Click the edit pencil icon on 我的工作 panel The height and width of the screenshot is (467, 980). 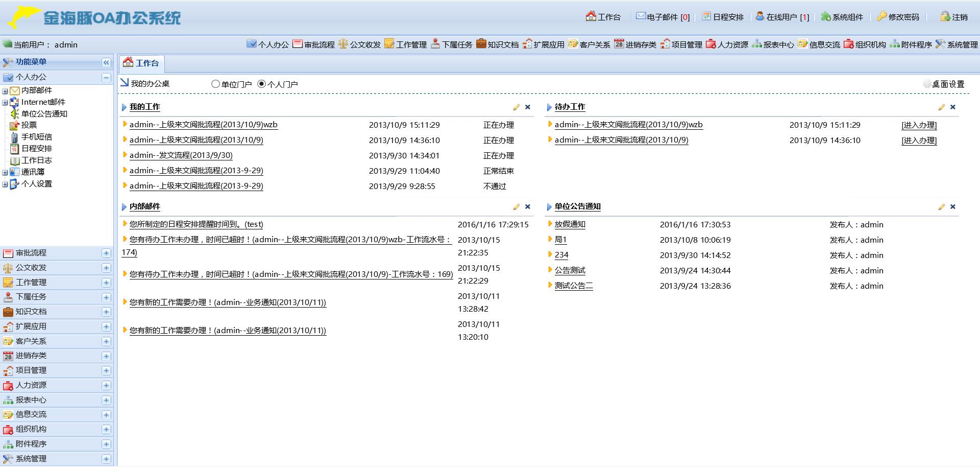pos(517,107)
